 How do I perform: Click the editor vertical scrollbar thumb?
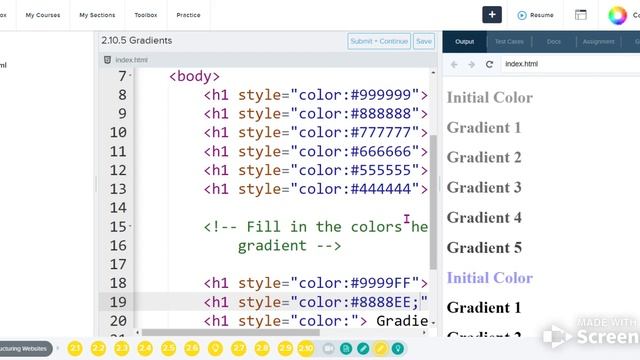click(433, 202)
